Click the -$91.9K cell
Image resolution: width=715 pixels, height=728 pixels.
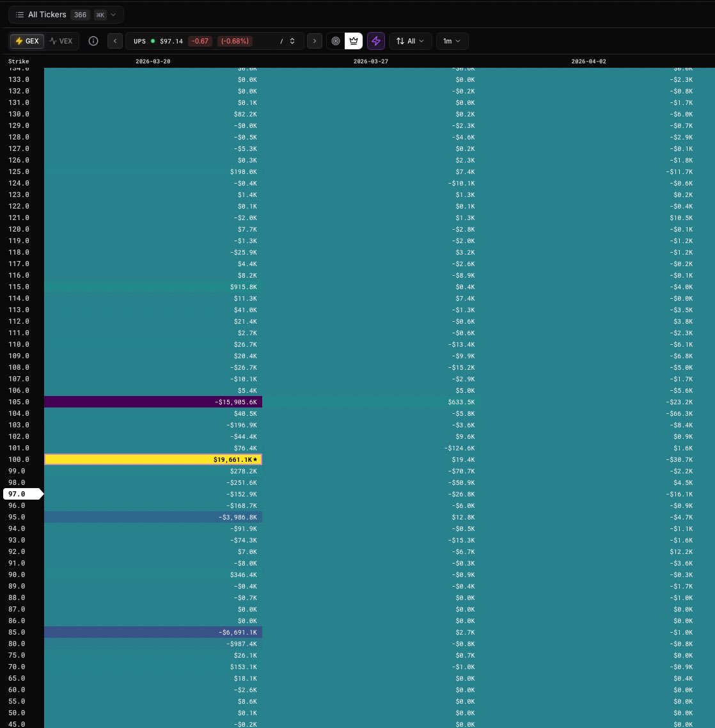tap(153, 529)
